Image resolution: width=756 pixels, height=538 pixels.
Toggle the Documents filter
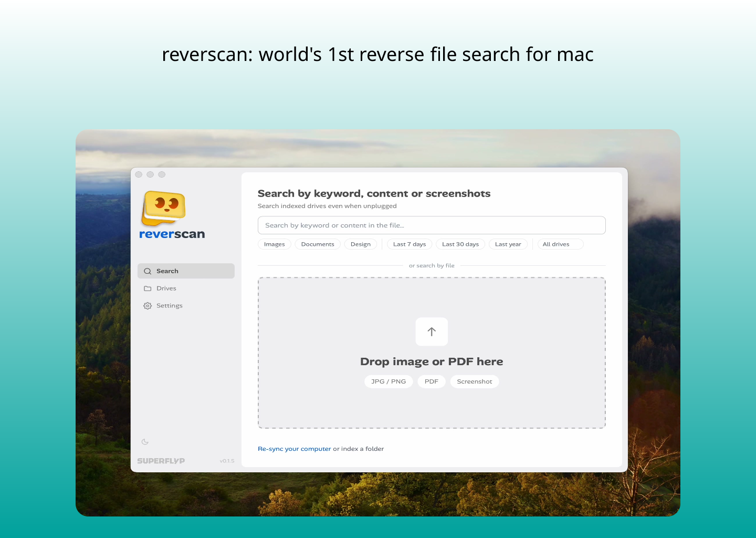coord(317,244)
